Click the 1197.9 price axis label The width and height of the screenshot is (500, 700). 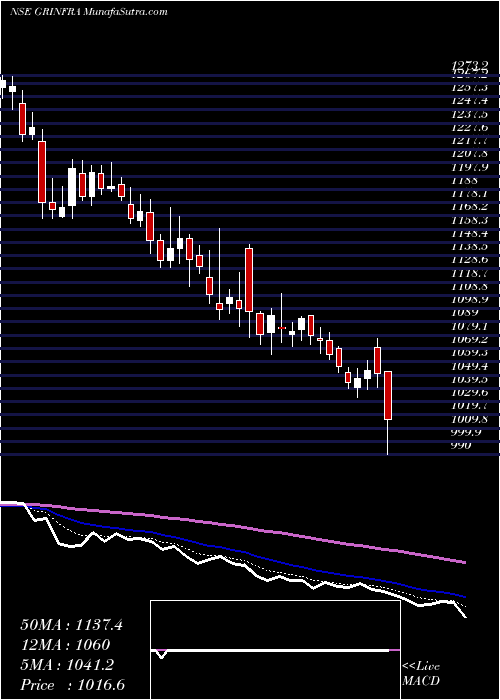(x=470, y=167)
